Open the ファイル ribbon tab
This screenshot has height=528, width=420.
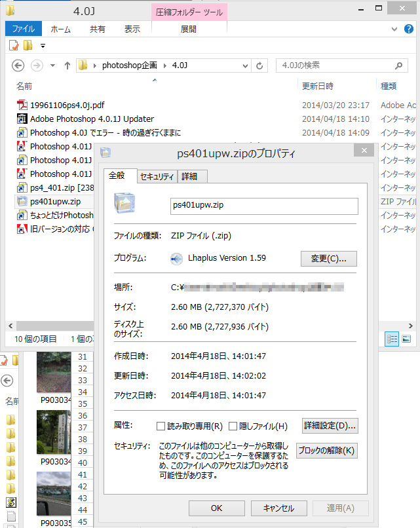click(23, 29)
